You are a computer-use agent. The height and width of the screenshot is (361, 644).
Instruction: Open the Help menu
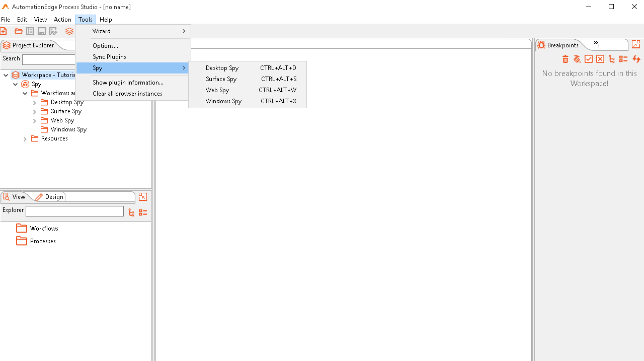click(106, 20)
